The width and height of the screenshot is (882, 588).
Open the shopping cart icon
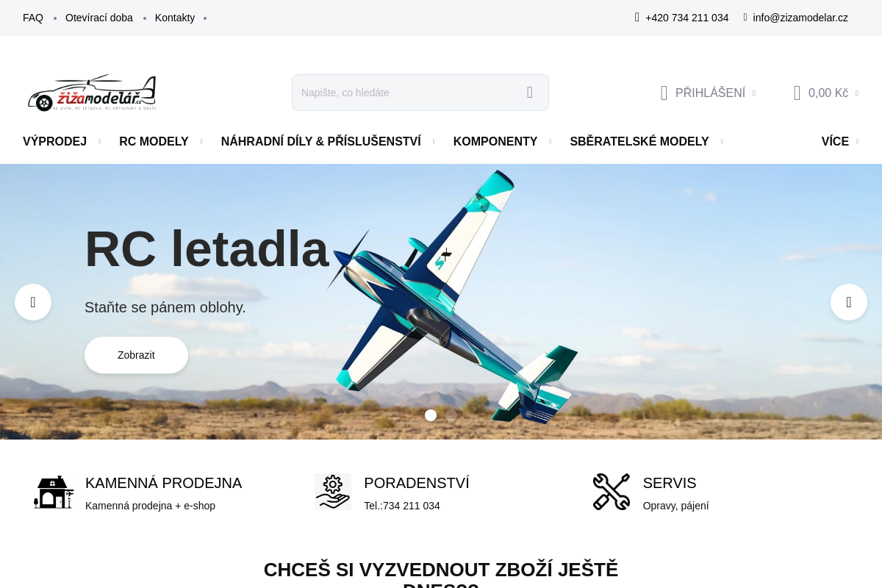(x=797, y=93)
